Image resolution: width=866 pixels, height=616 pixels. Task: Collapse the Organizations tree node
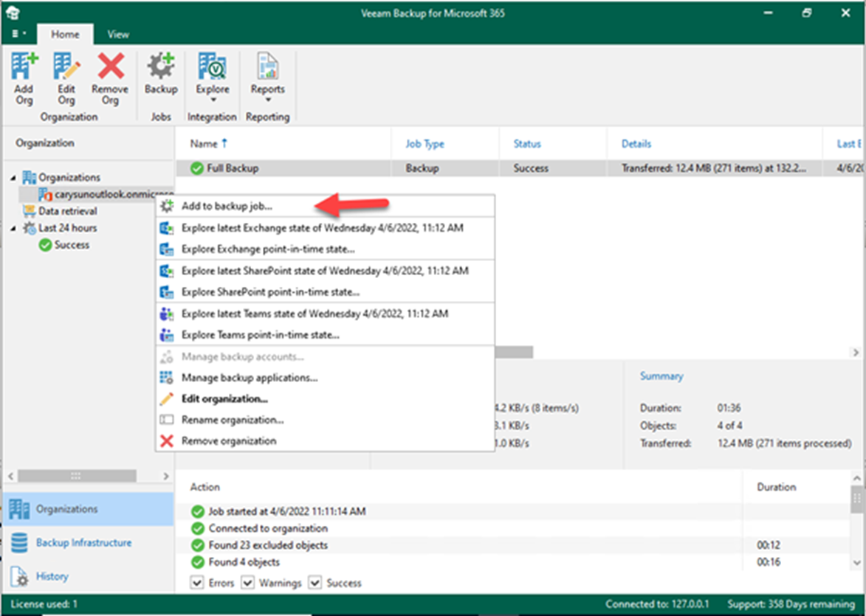[x=13, y=177]
